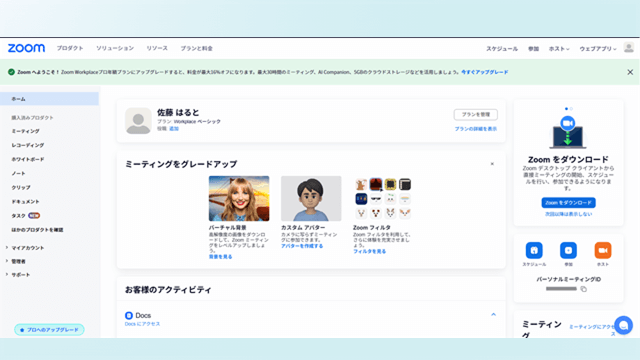The image size is (640, 360).
Task: Open ホワイトボード in sidebar
Action: pyautogui.click(x=28, y=159)
